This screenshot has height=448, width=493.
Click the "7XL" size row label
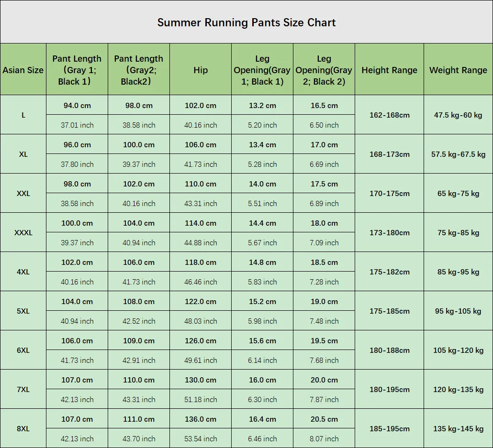pyautogui.click(x=23, y=390)
